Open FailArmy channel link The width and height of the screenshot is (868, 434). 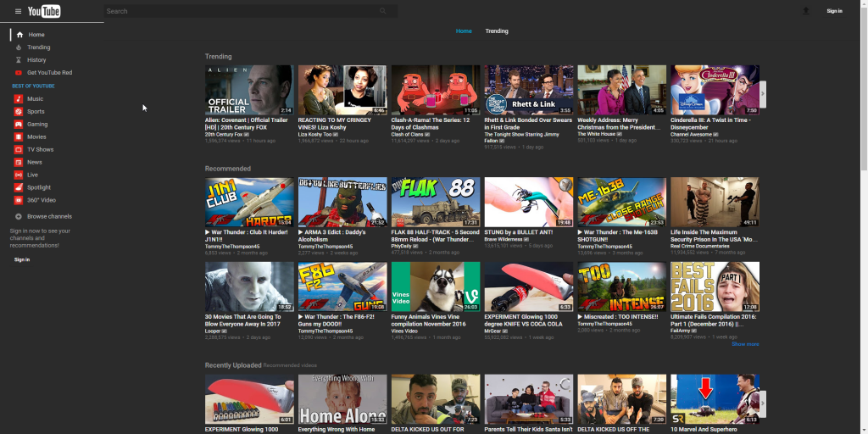pos(681,331)
